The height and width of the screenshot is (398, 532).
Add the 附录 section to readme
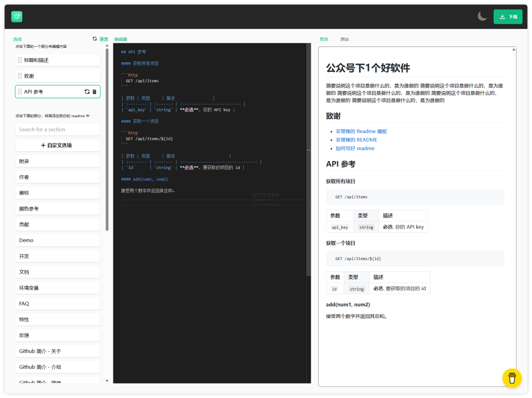click(58, 161)
